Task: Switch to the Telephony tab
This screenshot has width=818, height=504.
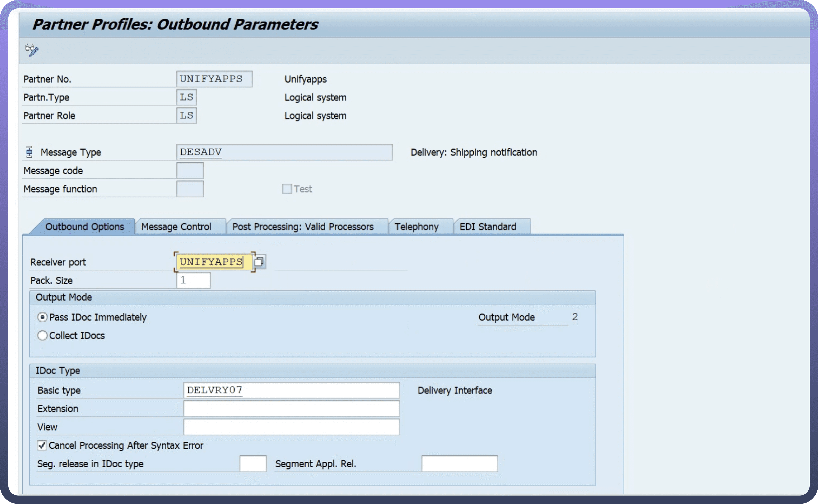Action: 416,227
